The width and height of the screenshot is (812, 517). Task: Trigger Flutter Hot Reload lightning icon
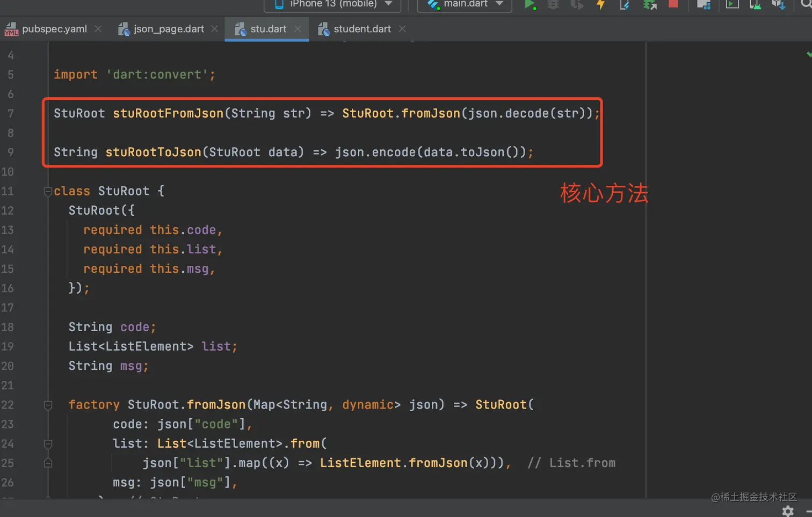600,4
